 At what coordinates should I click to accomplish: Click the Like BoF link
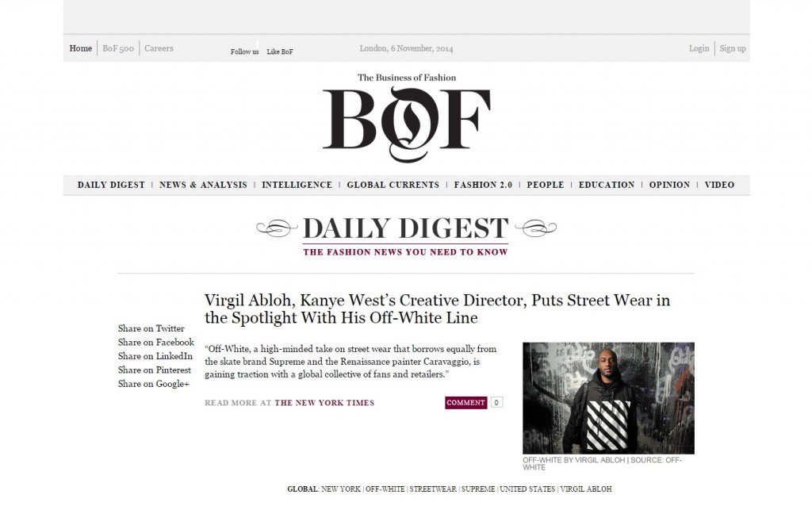click(x=280, y=52)
